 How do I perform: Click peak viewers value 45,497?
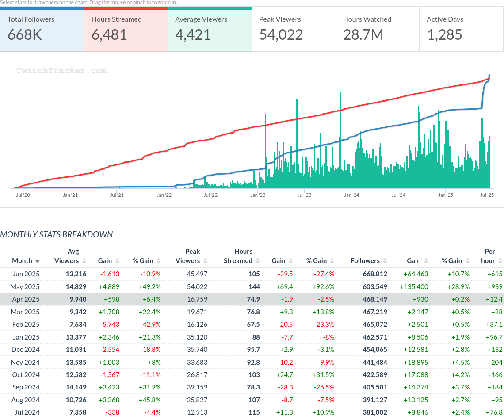(197, 274)
